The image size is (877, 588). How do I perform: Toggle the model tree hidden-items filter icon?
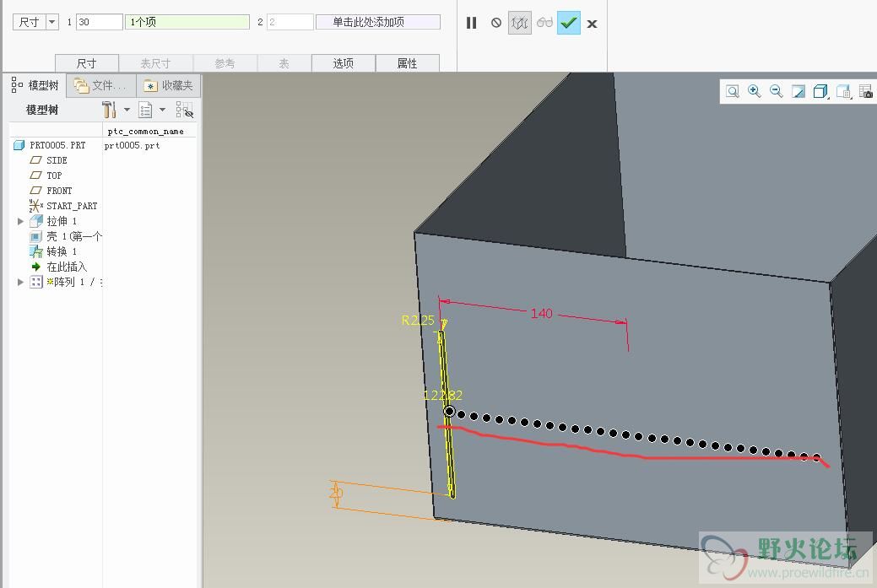pos(185,110)
